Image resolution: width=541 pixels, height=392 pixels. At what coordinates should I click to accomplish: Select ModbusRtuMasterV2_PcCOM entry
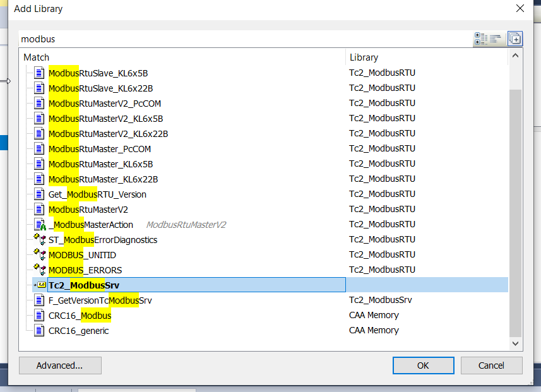105,104
